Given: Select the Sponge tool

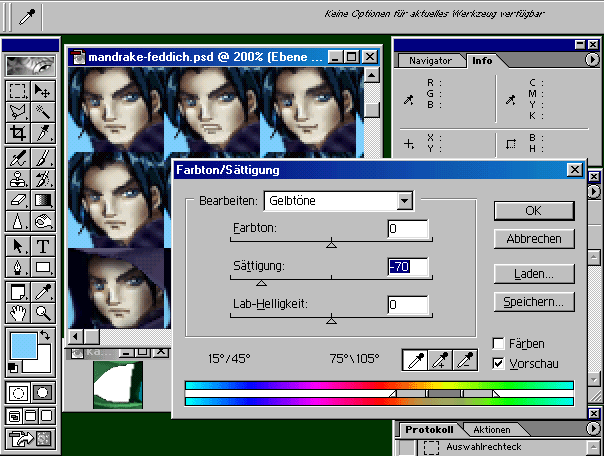Looking at the screenshot, I should coord(42,221).
